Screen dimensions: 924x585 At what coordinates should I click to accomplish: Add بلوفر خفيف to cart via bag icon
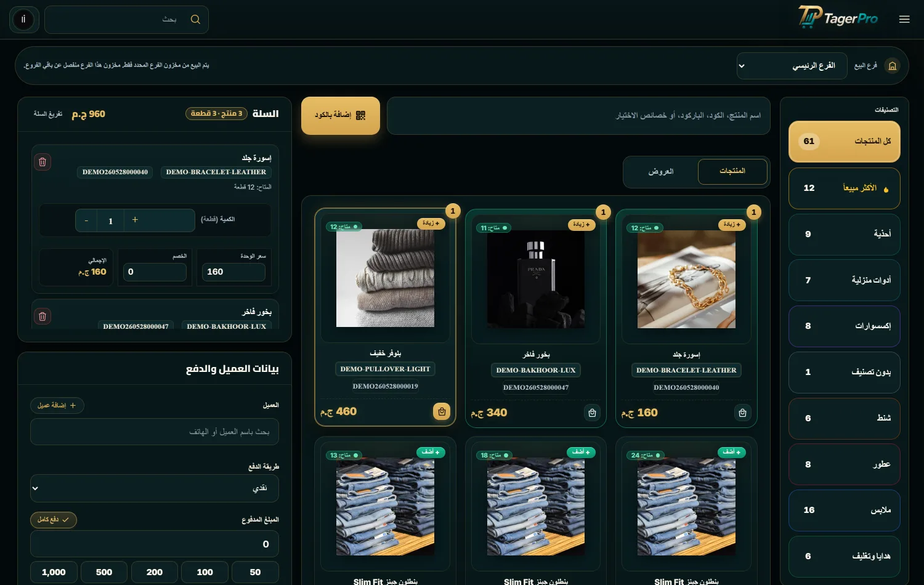point(442,411)
